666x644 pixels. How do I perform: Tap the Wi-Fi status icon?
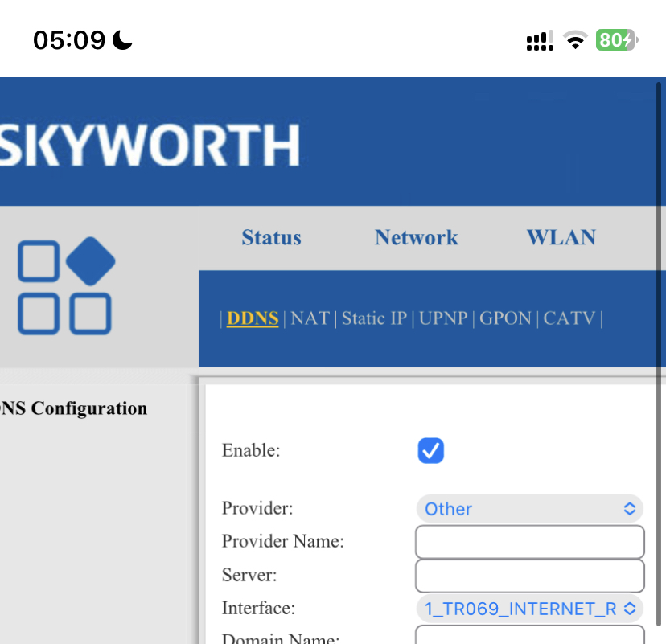pyautogui.click(x=575, y=40)
